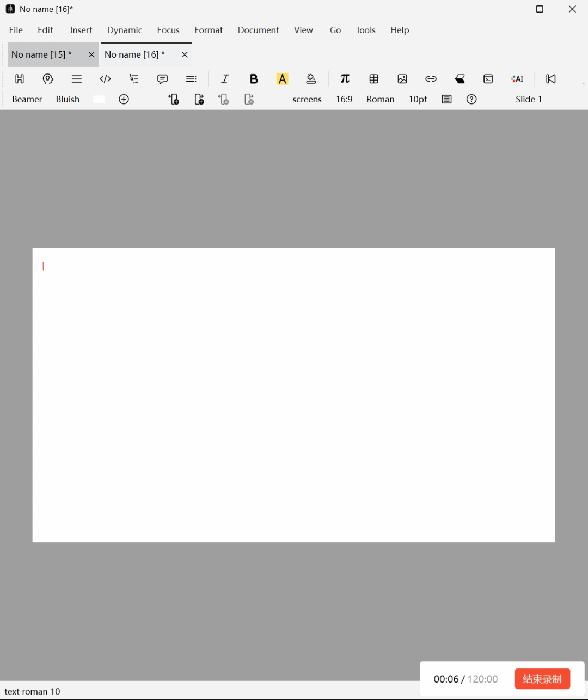This screenshot has width=588, height=700.
Task: Click the italic text formatting icon
Action: (x=225, y=79)
